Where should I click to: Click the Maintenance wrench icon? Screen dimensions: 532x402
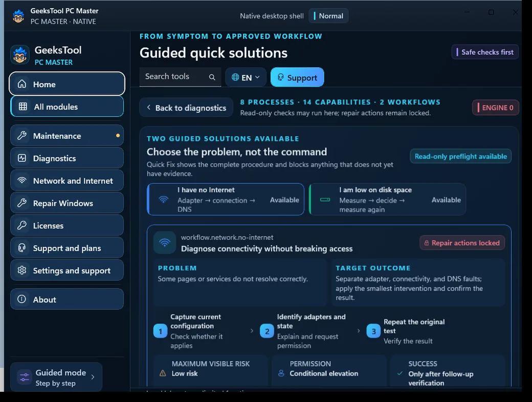point(22,136)
